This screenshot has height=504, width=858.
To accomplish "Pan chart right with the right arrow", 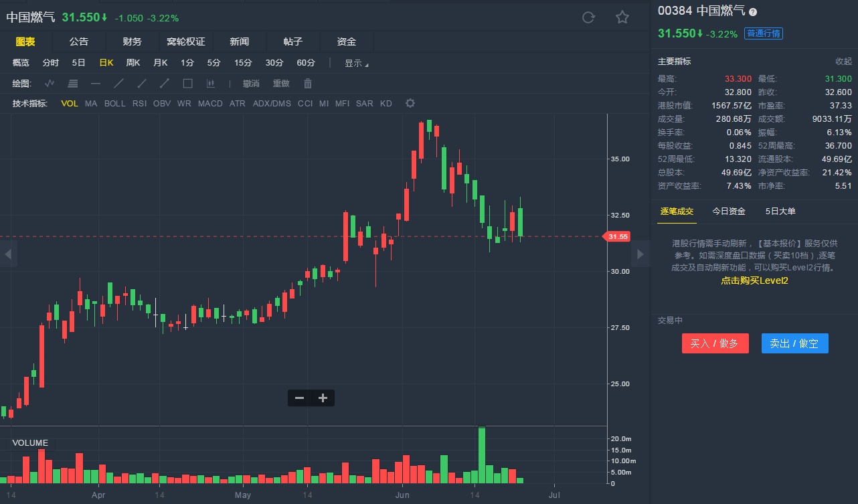I will pyautogui.click(x=640, y=254).
